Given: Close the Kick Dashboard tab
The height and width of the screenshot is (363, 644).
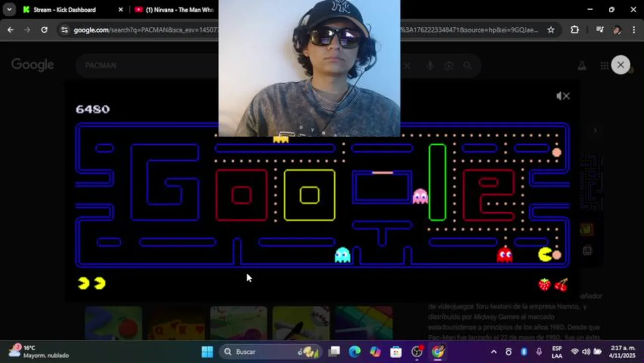Looking at the screenshot, I should [120, 10].
